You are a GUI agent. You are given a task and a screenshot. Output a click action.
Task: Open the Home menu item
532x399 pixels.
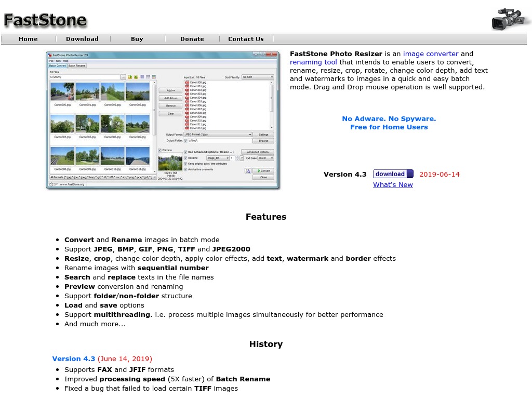[x=28, y=39]
